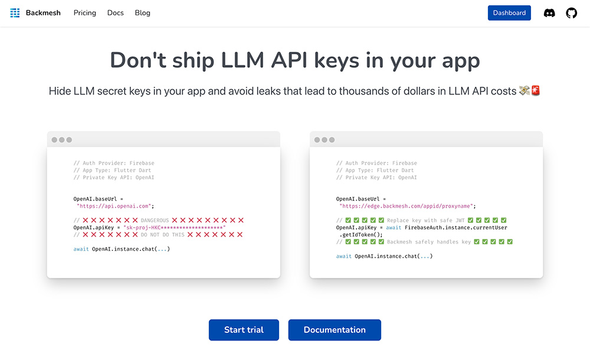
Task: Click the red siren emoji
Action: pyautogui.click(x=536, y=91)
